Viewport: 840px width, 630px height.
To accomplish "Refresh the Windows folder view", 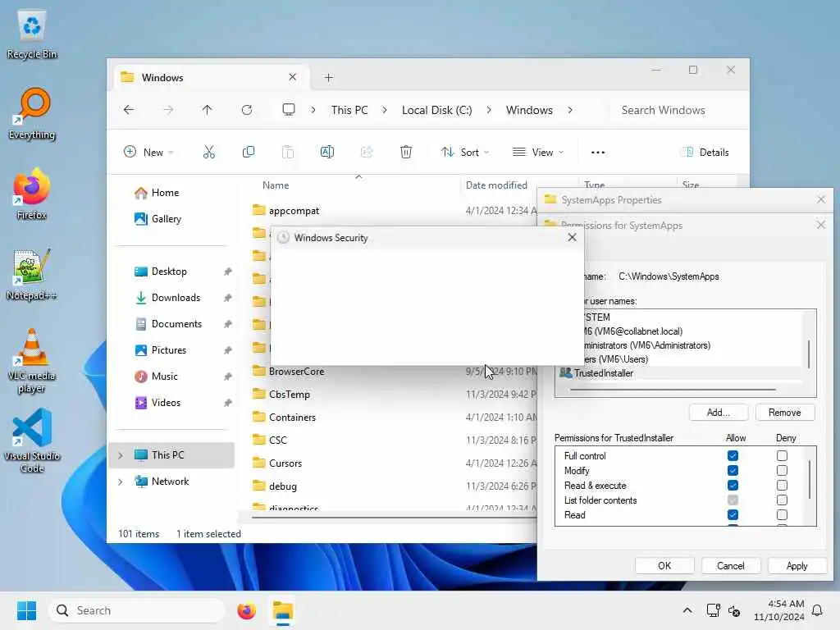I will click(x=246, y=110).
